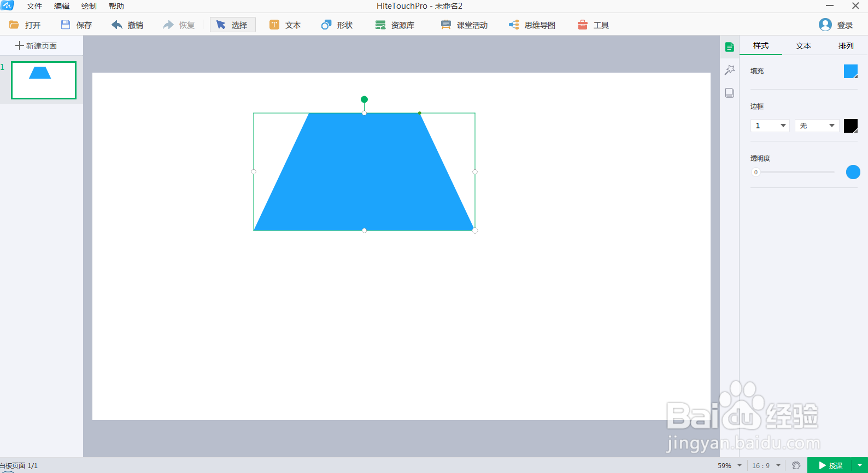Open 课堂活动 classroom activities
This screenshot has width=868, height=473.
pyautogui.click(x=464, y=25)
